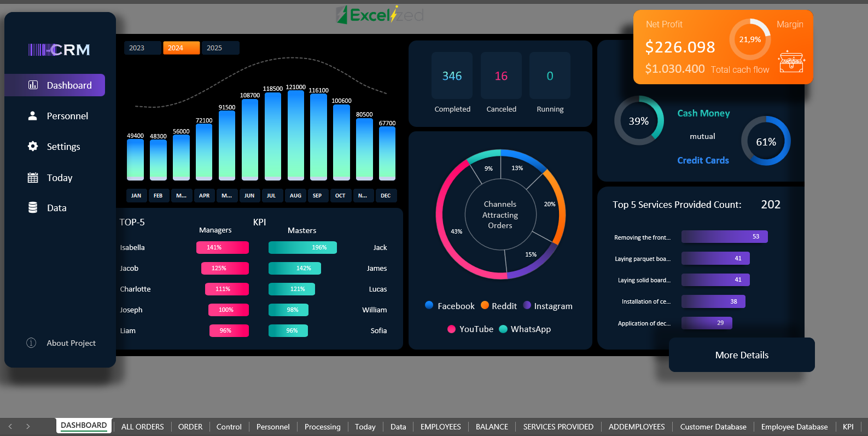The image size is (868, 436).
Task: Switch to the BALANCE sheet tab
Action: (492, 427)
